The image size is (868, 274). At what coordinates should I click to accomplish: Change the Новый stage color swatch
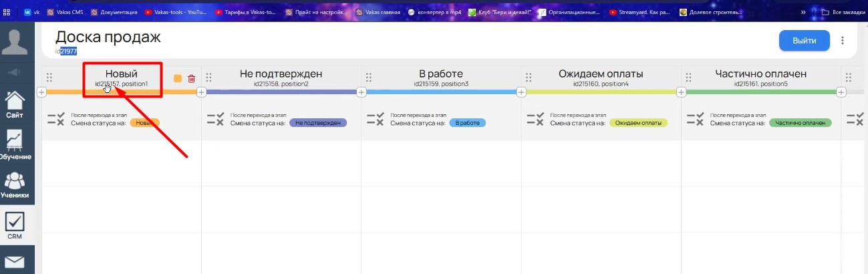178,79
